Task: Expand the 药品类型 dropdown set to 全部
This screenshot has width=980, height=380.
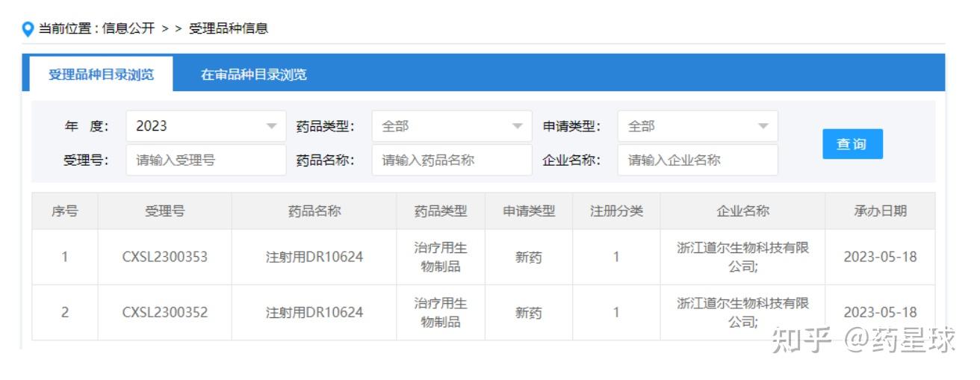Action: (x=452, y=126)
